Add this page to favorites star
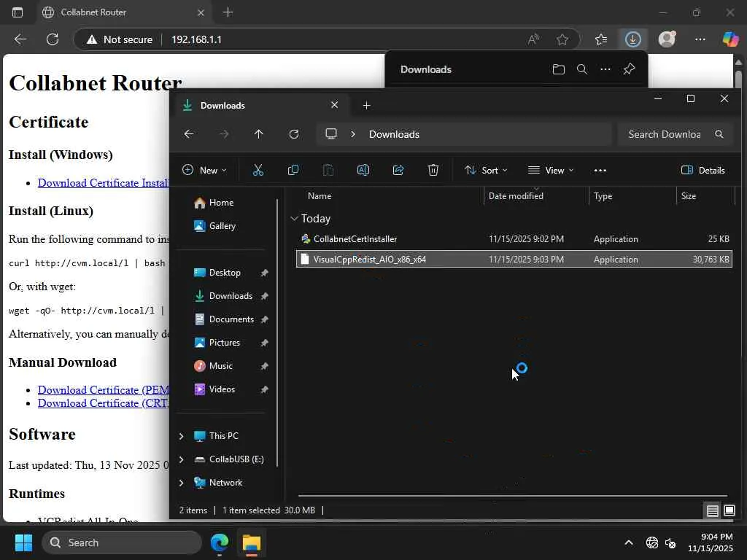This screenshot has width=747, height=560. (x=562, y=39)
